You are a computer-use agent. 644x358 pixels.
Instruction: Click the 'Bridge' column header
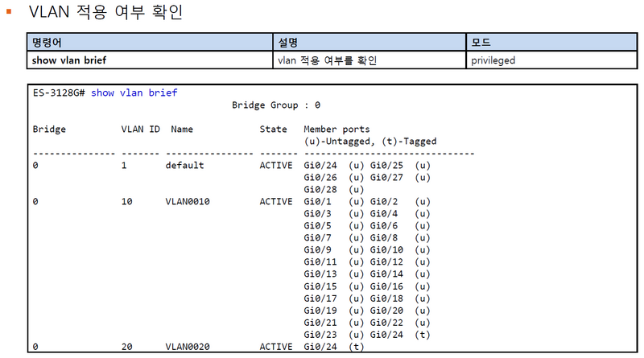coord(49,130)
